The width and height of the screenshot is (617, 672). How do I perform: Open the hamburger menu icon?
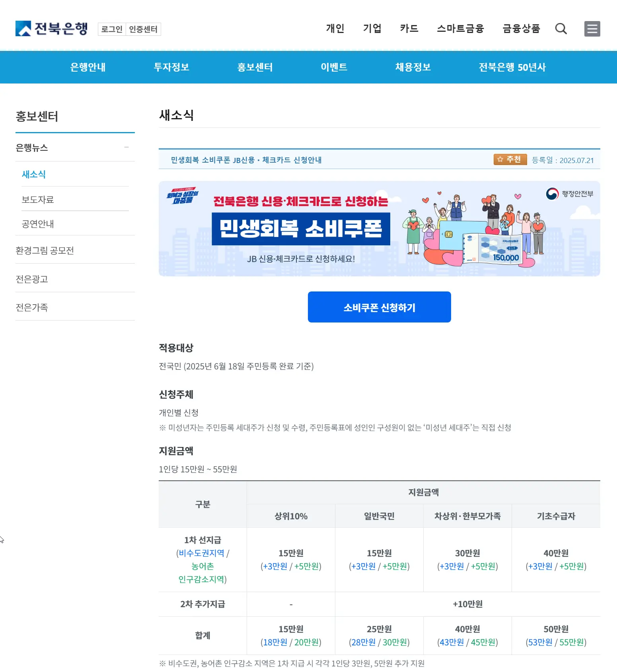pos(592,29)
